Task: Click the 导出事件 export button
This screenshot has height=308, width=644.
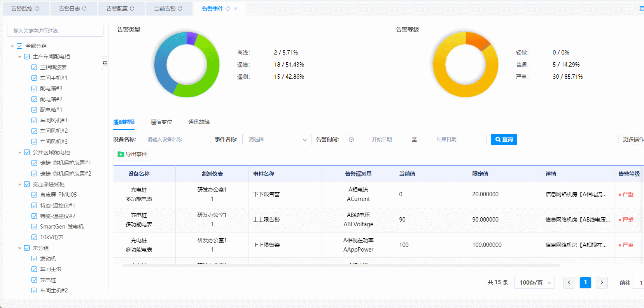Action: pos(132,155)
